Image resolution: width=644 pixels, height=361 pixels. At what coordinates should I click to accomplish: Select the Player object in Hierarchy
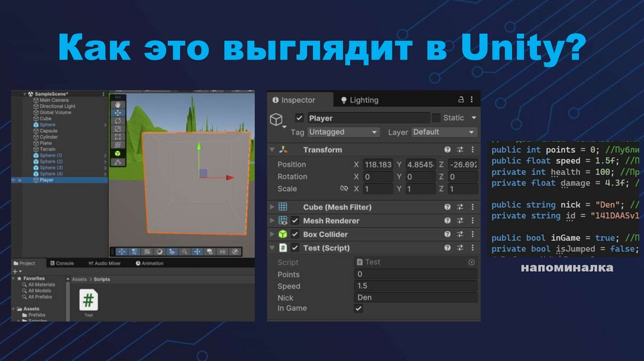point(47,180)
